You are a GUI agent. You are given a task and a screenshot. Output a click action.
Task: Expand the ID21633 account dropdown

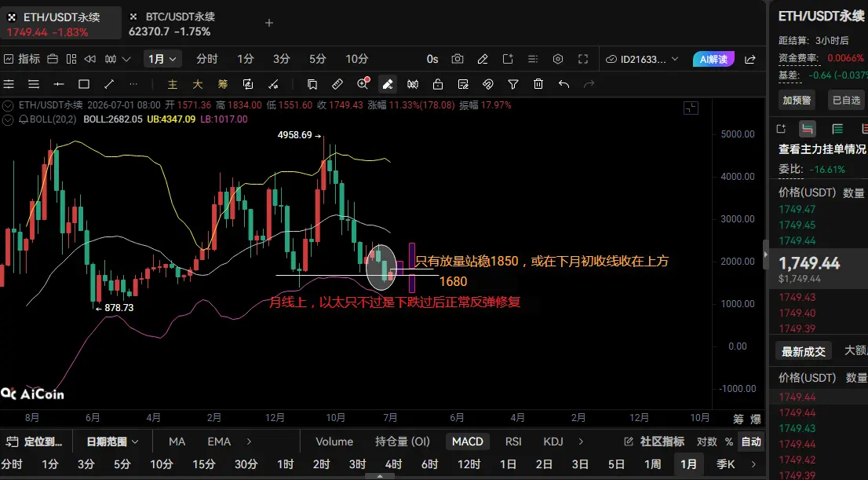642,59
